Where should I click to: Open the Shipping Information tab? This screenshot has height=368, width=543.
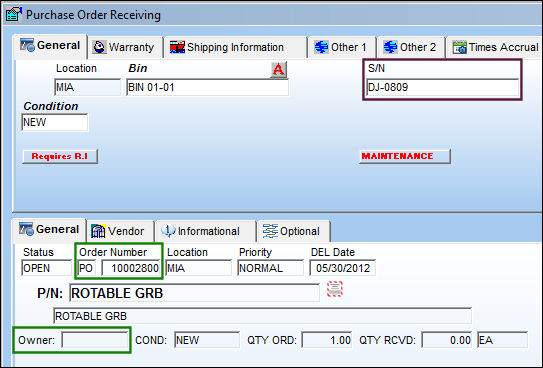pos(235,47)
